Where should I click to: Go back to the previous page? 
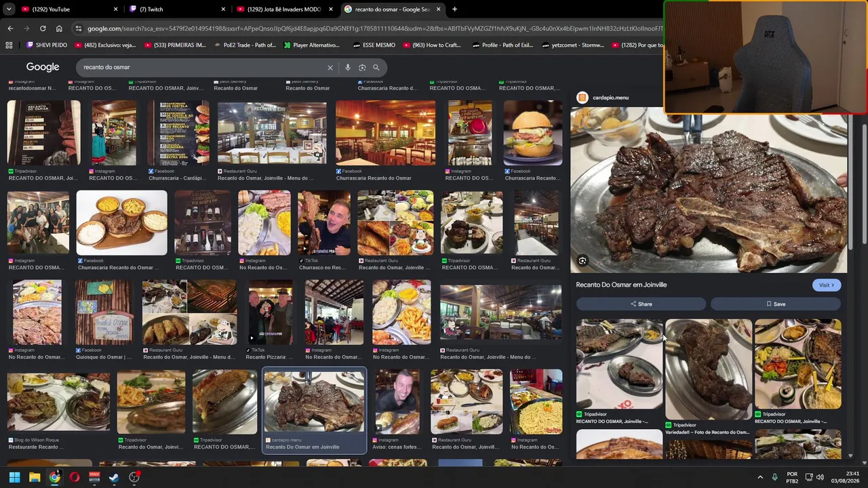pos(10,28)
